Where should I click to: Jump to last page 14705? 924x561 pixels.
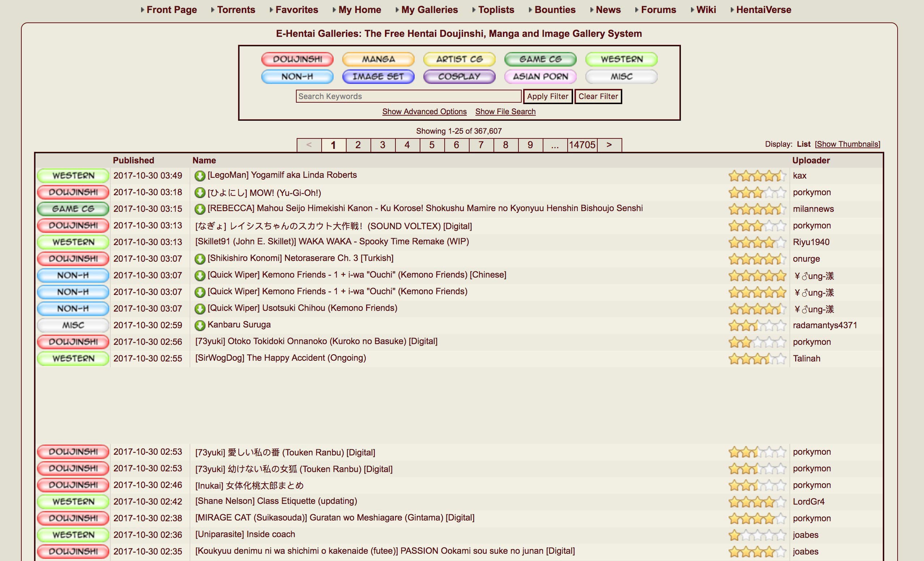[582, 145]
